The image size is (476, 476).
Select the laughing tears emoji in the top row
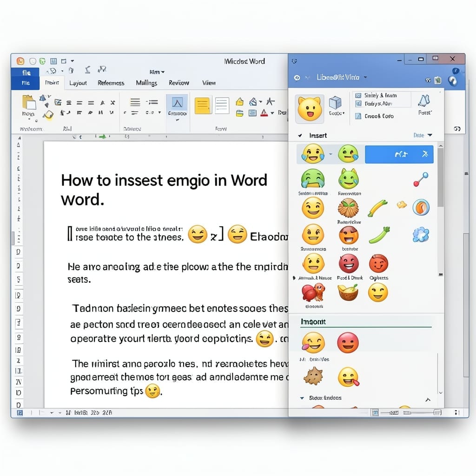click(313, 153)
